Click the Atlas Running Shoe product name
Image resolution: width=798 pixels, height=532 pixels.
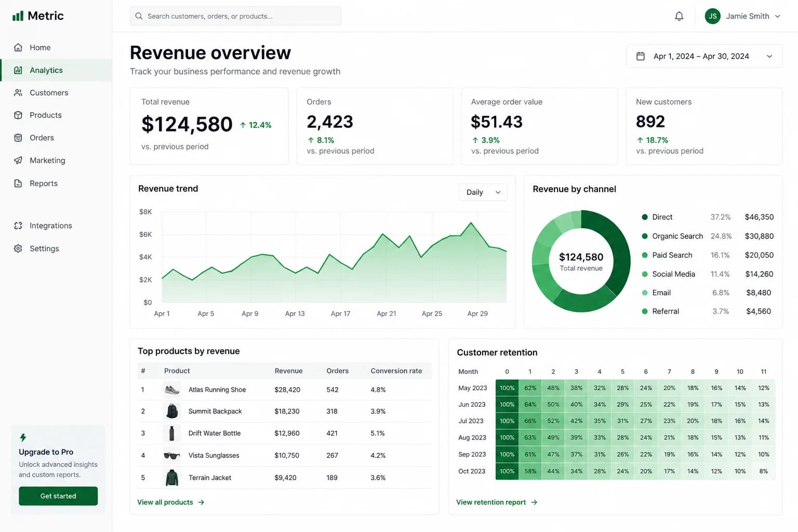[217, 390]
